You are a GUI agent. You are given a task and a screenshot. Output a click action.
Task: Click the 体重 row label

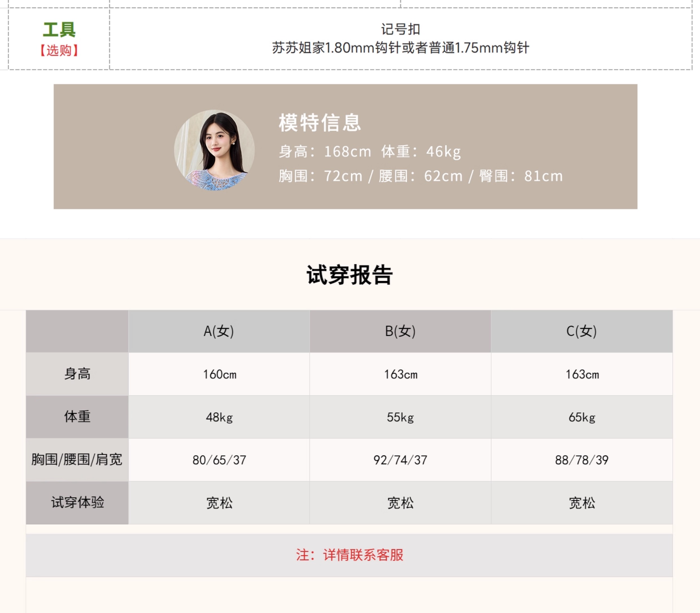77,417
